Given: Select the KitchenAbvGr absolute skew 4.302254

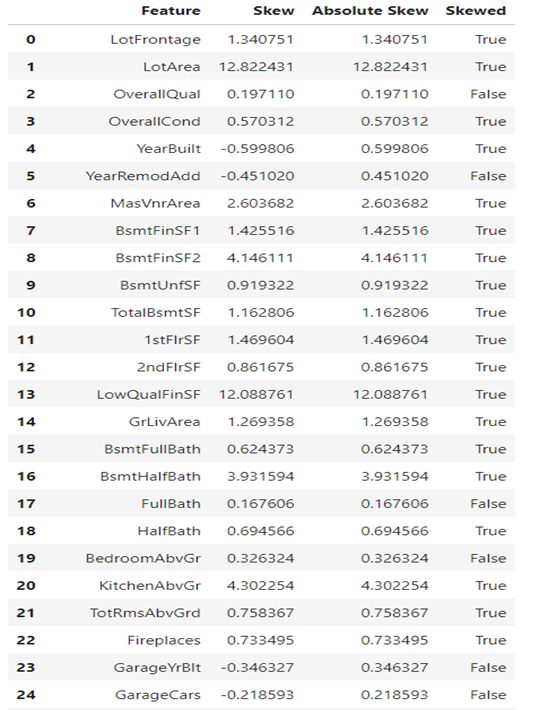Looking at the screenshot, I should pyautogui.click(x=394, y=586).
